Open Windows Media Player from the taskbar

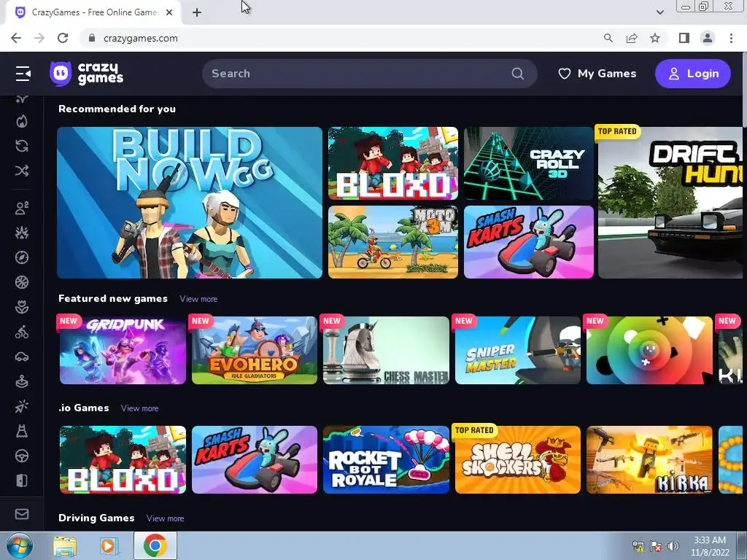tap(108, 546)
